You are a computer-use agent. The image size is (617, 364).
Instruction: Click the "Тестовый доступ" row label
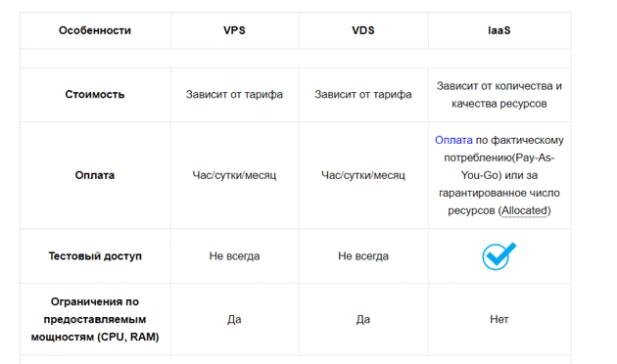pyautogui.click(x=95, y=256)
